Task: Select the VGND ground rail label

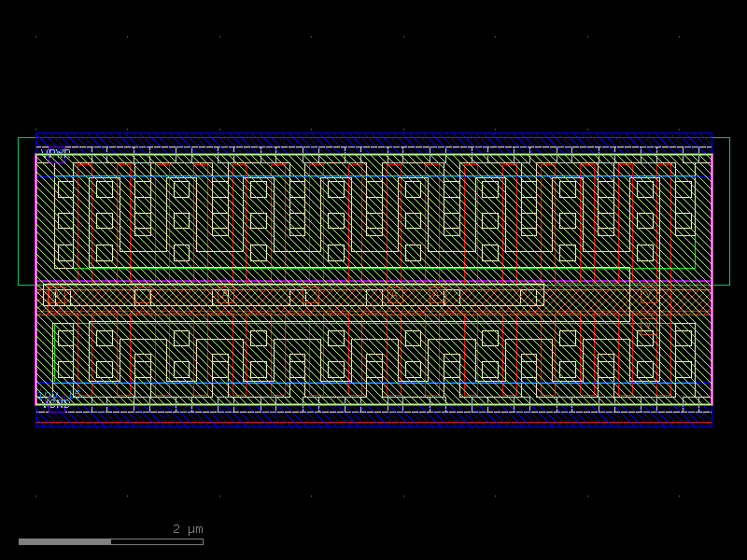Action: point(52,405)
